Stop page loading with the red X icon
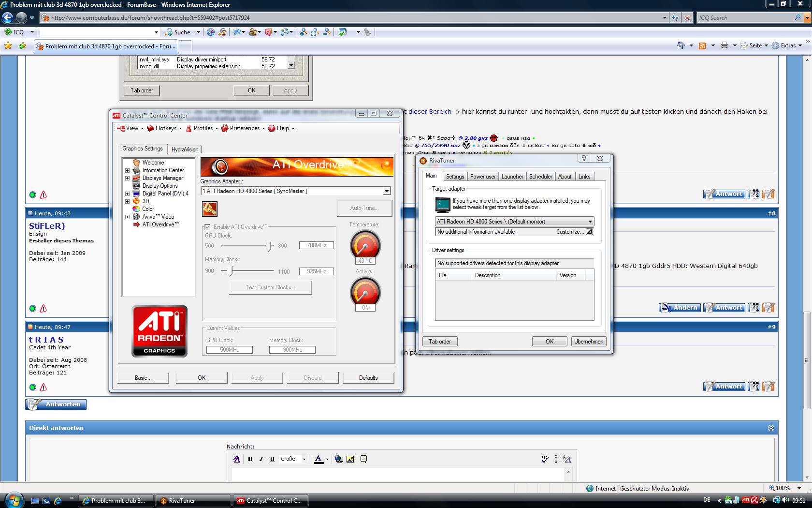Viewport: 812px width, 508px height. click(x=687, y=18)
